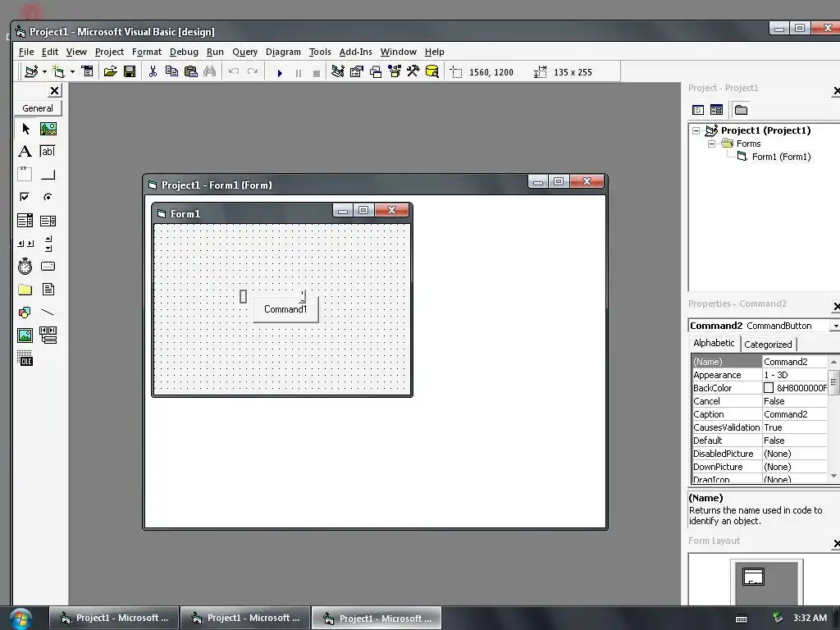Switch to the Alphabetic tab
The height and width of the screenshot is (630, 840).
pyautogui.click(x=714, y=343)
